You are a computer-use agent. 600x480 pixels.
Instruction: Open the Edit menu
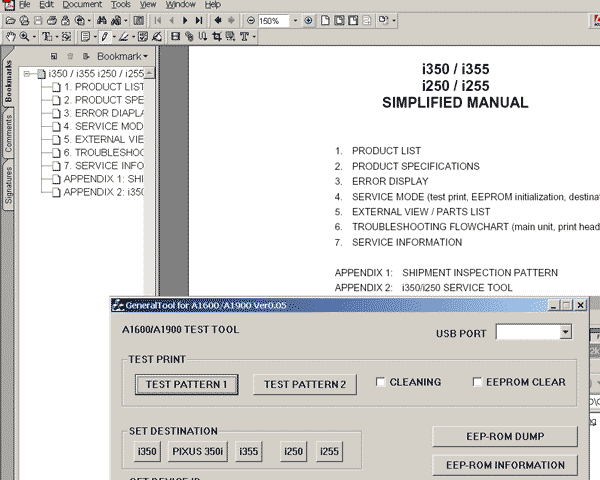click(x=46, y=5)
